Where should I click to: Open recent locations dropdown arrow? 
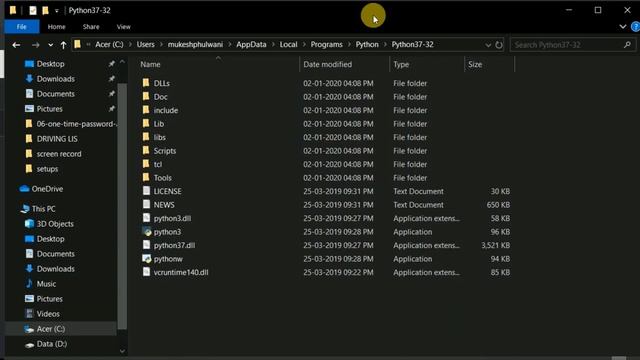[x=50, y=45]
